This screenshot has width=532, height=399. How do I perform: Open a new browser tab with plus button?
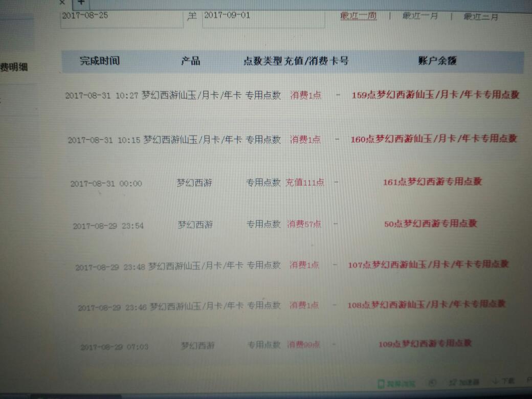[x=81, y=3]
